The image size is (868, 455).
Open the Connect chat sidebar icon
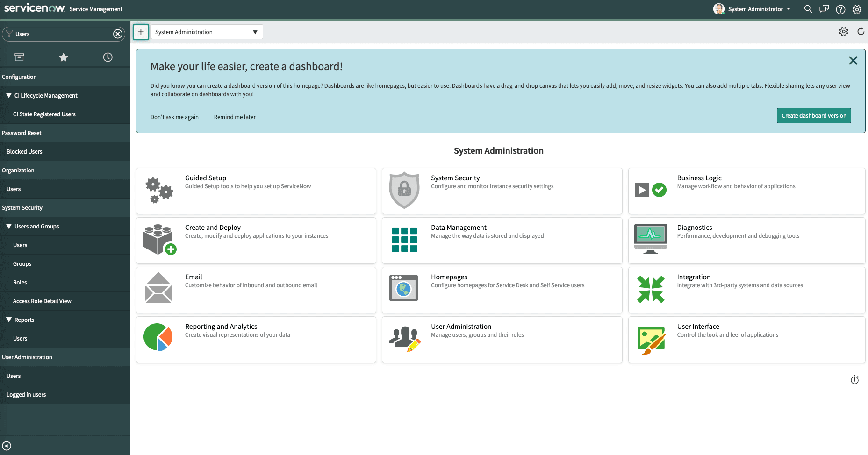tap(824, 9)
